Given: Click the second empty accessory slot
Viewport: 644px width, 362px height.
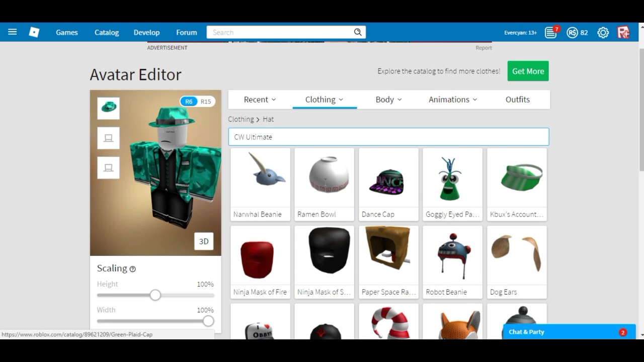Looking at the screenshot, I should 109,168.
